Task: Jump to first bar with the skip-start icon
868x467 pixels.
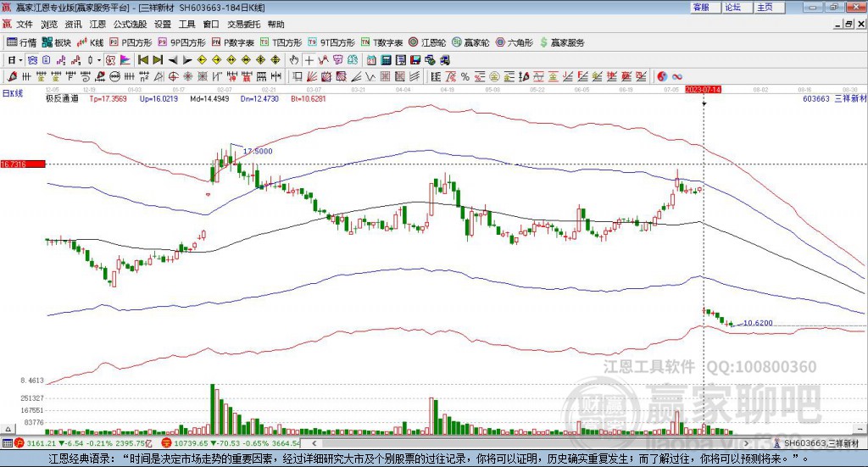Action: click(142, 60)
